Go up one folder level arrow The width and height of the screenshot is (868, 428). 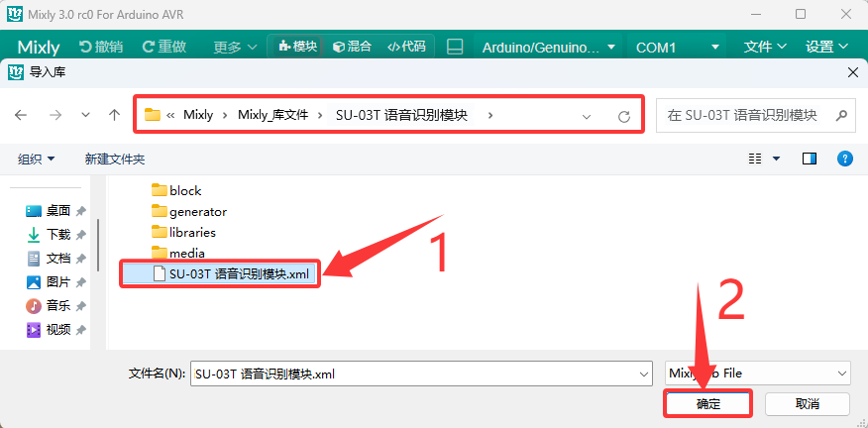pyautogui.click(x=115, y=115)
